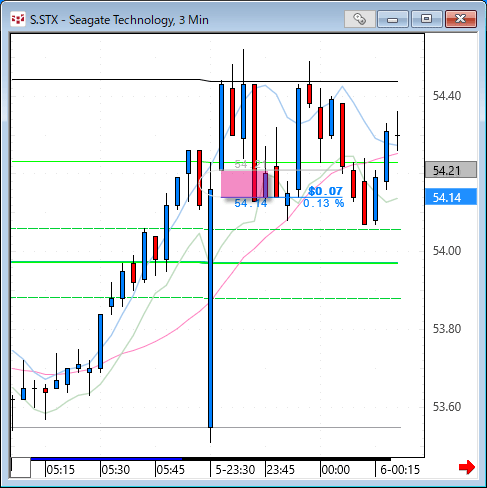Image resolution: width=487 pixels, height=488 pixels.
Task: Click the 6-00:15 time axis label
Action: tap(400, 470)
